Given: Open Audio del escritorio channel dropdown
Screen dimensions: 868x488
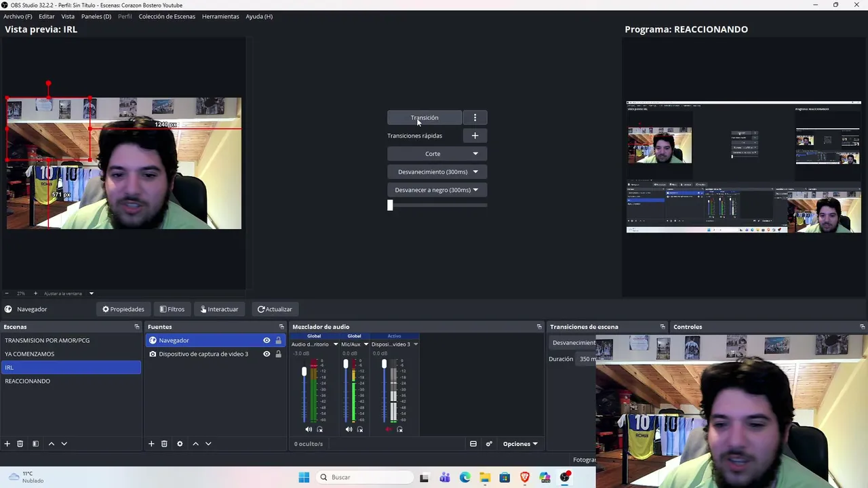Looking at the screenshot, I should click(335, 344).
